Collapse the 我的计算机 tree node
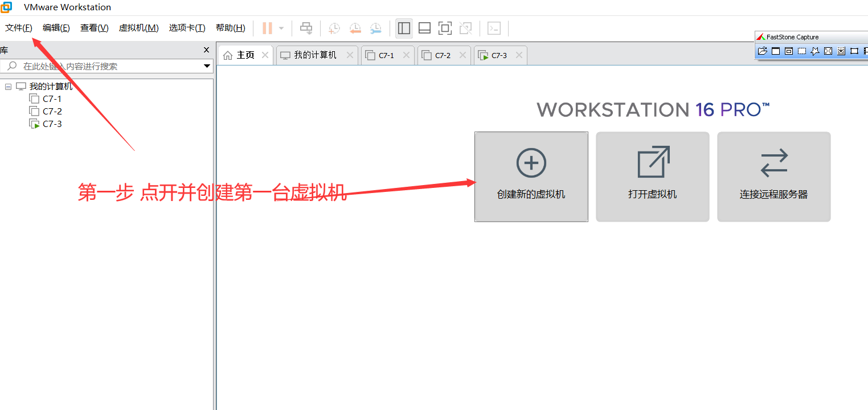This screenshot has height=410, width=868. click(x=8, y=87)
